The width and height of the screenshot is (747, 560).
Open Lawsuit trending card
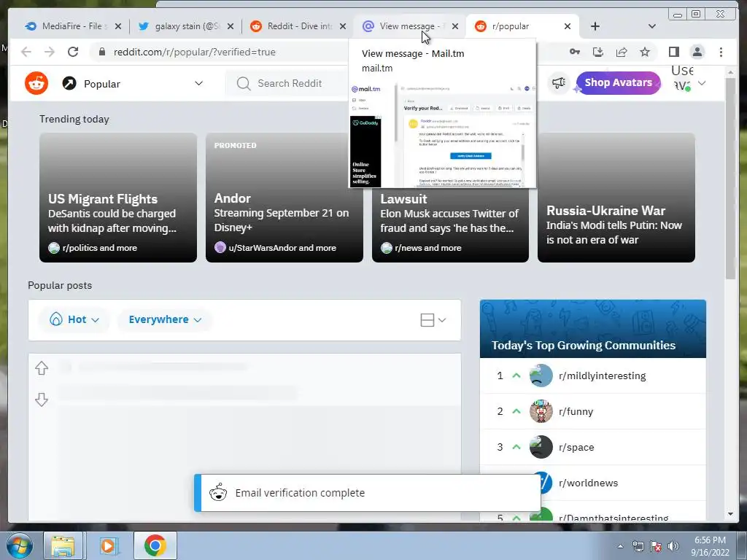(450, 224)
